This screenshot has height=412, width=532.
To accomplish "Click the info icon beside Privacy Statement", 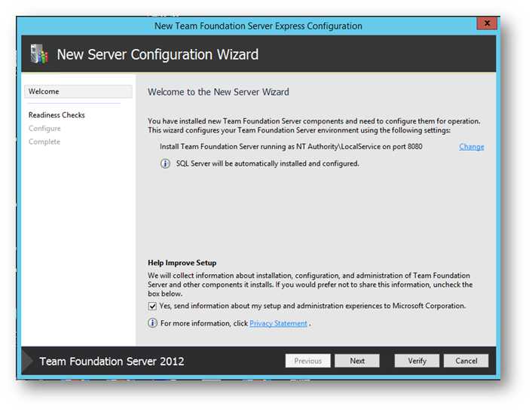I will tap(153, 323).
